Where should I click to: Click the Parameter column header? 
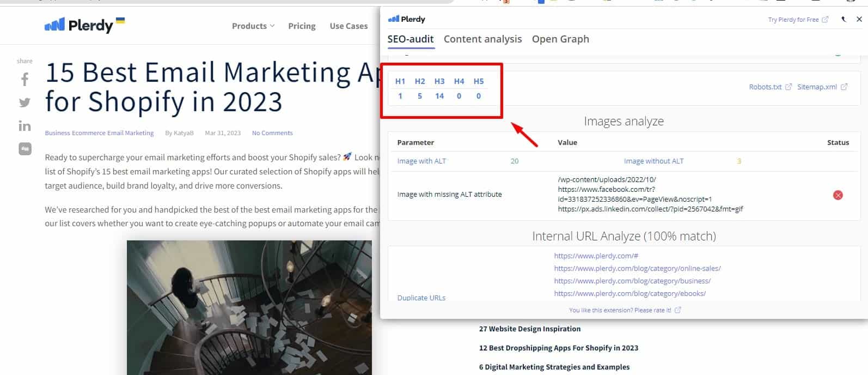click(x=415, y=142)
